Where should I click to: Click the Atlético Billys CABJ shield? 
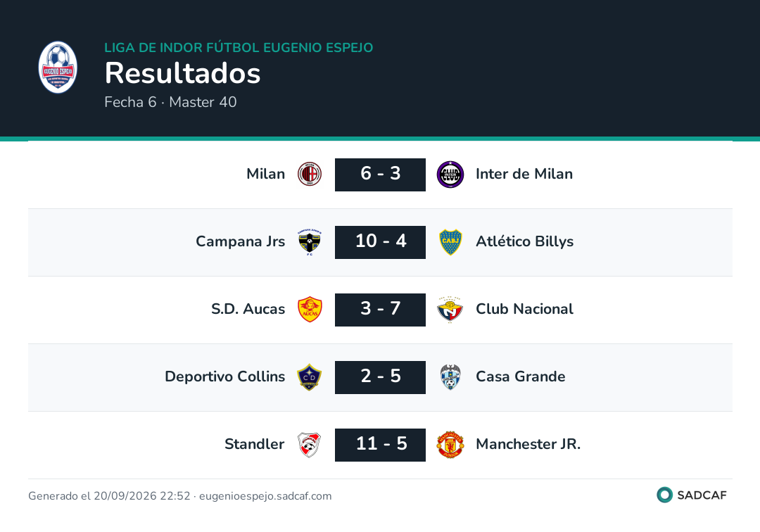(x=450, y=242)
